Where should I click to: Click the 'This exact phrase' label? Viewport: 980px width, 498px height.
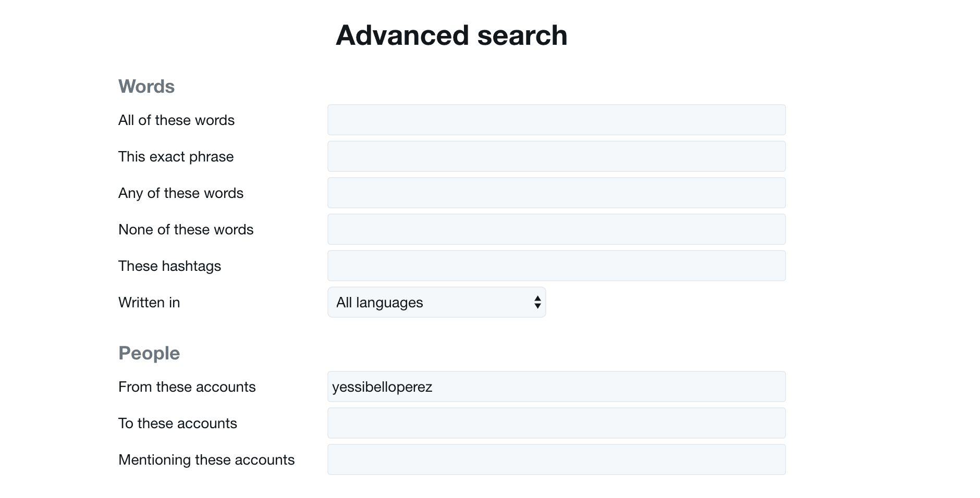click(176, 157)
